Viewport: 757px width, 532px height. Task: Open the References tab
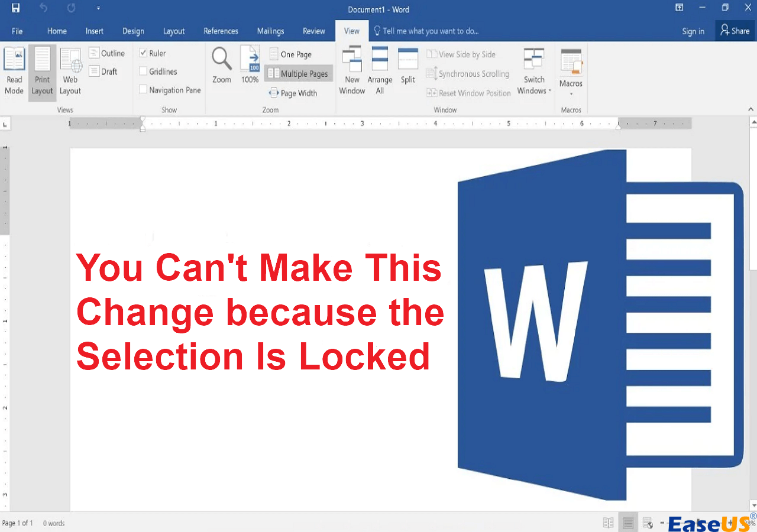point(221,31)
